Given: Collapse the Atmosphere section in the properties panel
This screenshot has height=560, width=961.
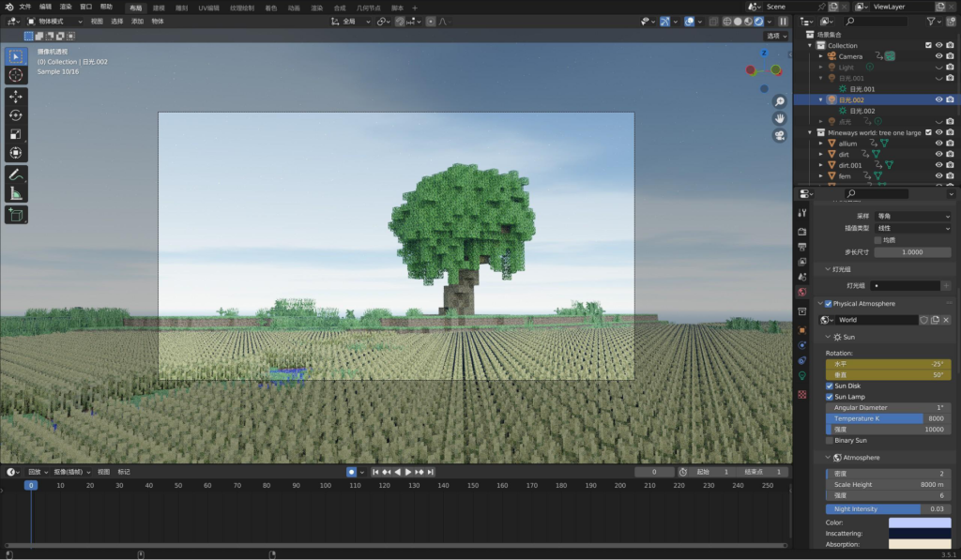Looking at the screenshot, I should [x=829, y=457].
